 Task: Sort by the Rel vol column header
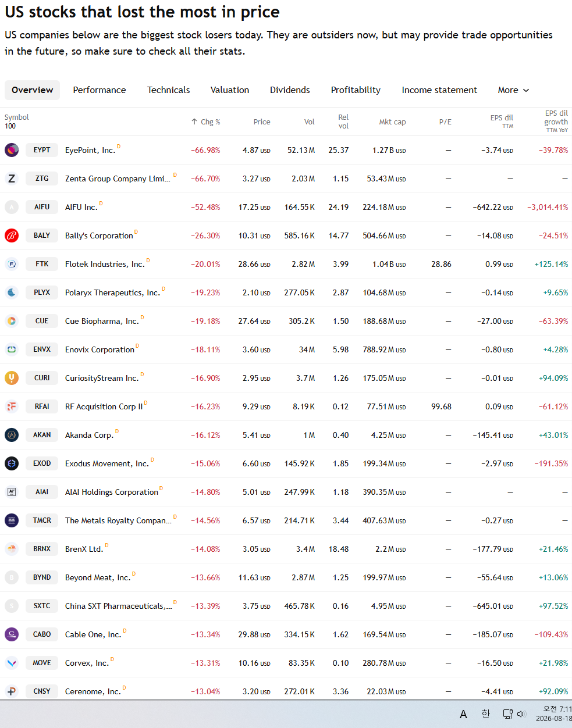(343, 122)
